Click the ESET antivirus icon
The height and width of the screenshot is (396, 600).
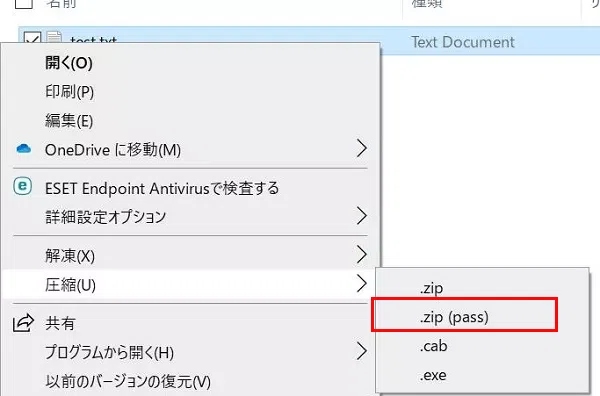point(23,186)
